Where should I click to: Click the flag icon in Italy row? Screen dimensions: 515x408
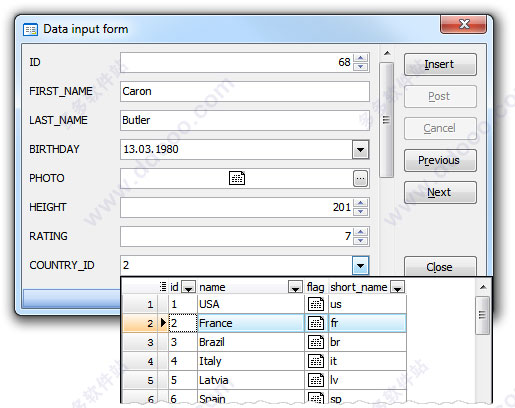(316, 361)
